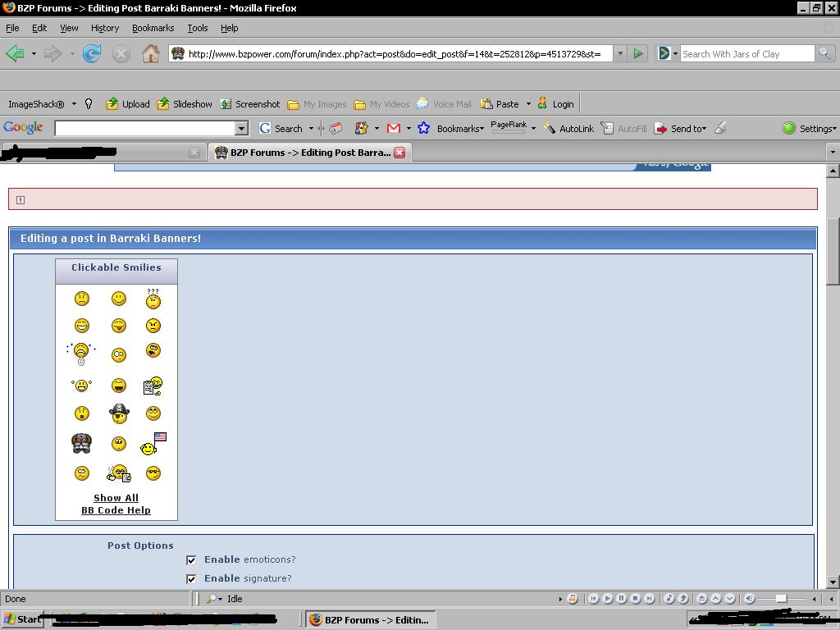
Task: Click the Show All smilies link
Action: 116,498
